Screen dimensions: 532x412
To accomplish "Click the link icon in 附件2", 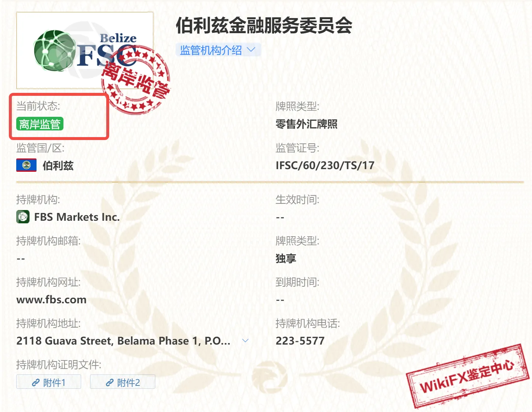I will point(110,383).
